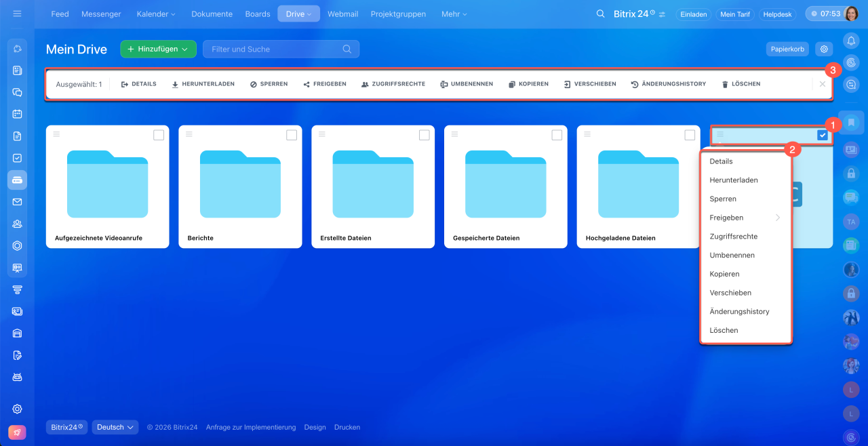Click the Mail icon in left sidebar
The image size is (868, 446).
18,202
